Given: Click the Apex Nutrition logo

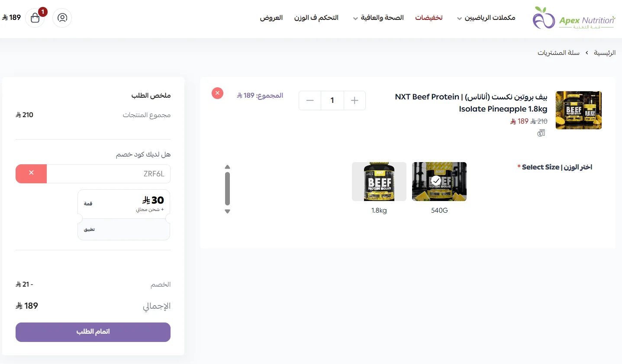Looking at the screenshot, I should [x=574, y=18].
